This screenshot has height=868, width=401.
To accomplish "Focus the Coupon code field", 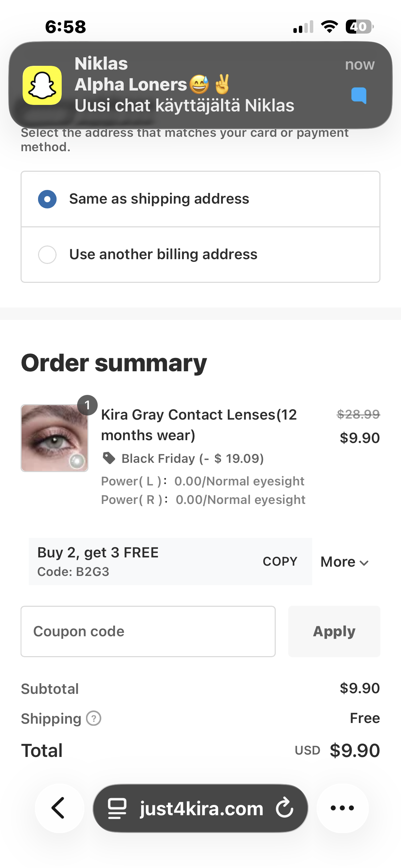I will 148,631.
